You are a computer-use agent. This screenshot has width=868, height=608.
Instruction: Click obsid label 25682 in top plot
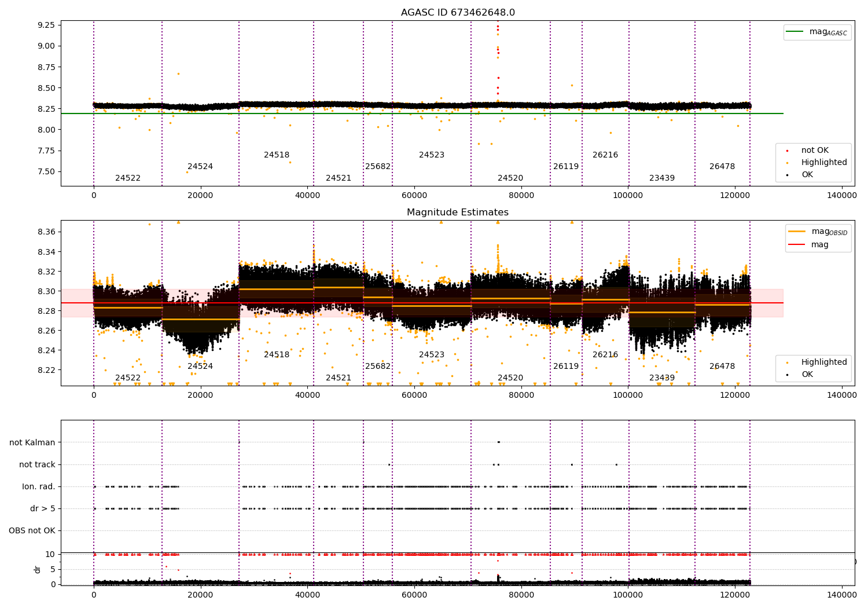click(378, 167)
